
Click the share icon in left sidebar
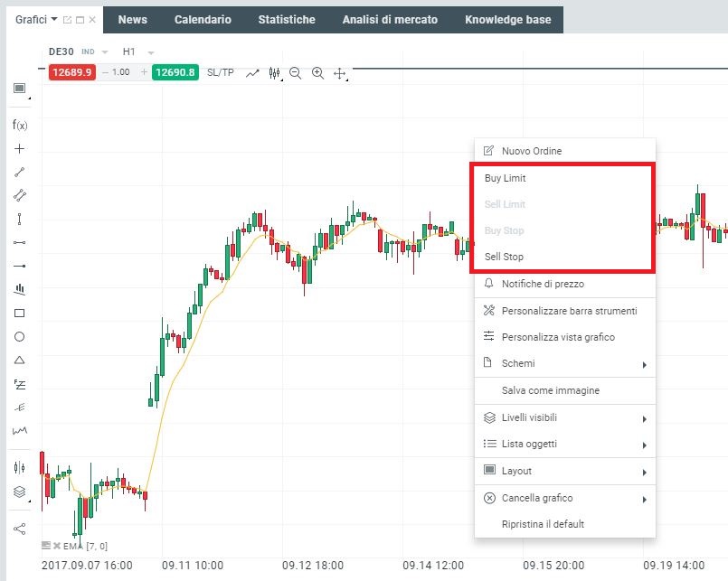(x=19, y=529)
